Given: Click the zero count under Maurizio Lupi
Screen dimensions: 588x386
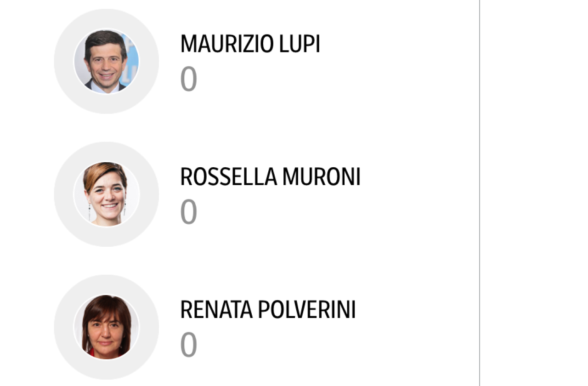Looking at the screenshot, I should (188, 79).
